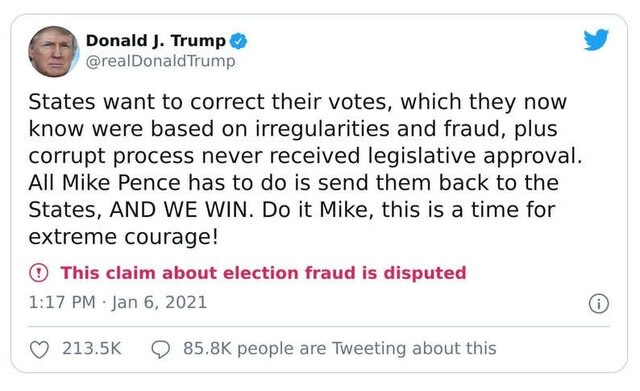Click the 1:17 PM · Jan 6, 2021 timestamp
The height and width of the screenshot is (391, 640).
coord(118,302)
